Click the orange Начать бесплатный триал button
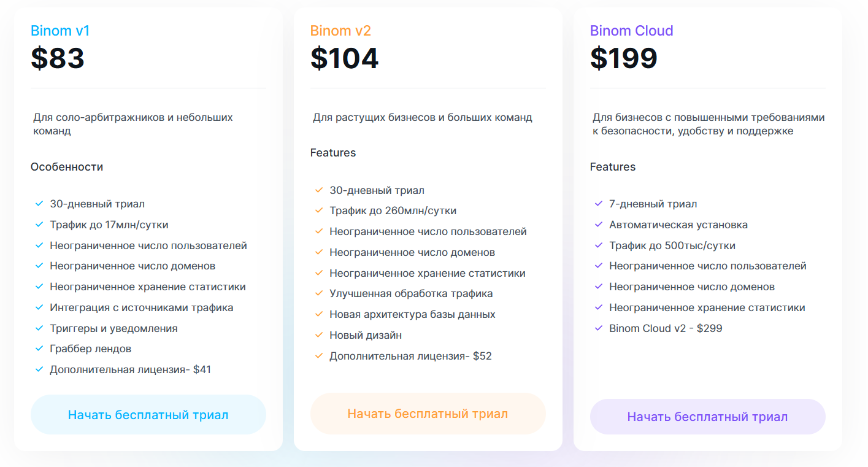The image size is (868, 467). [x=428, y=414]
